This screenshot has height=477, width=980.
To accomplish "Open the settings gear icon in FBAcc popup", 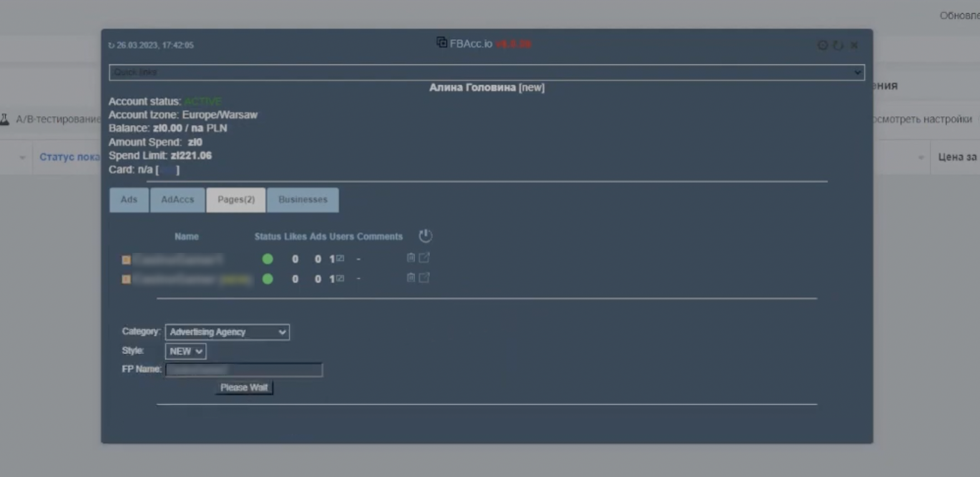I will [x=823, y=45].
